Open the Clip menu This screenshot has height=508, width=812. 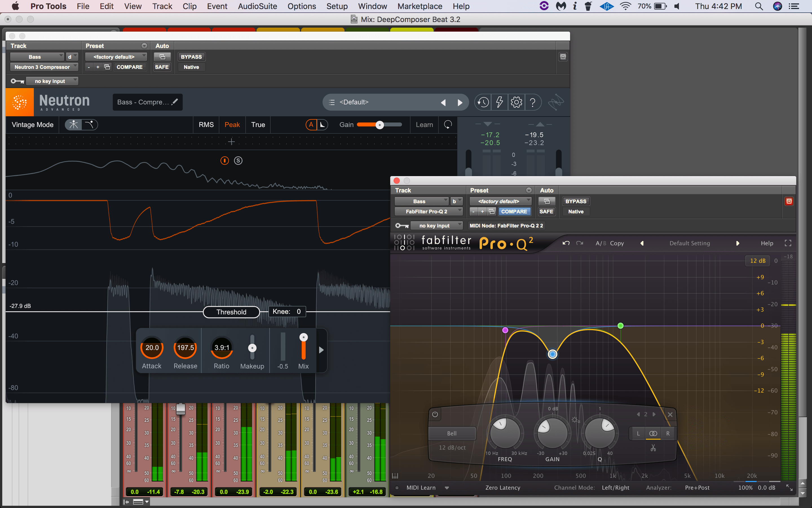189,6
